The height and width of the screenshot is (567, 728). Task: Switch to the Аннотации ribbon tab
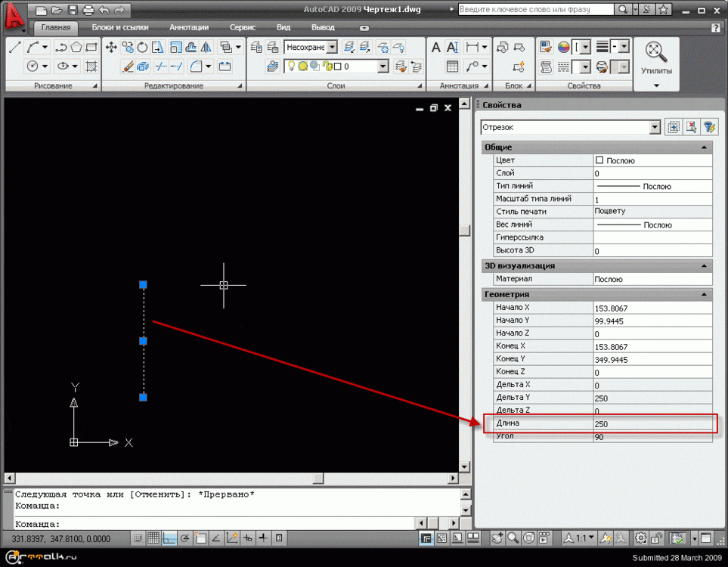(x=189, y=27)
